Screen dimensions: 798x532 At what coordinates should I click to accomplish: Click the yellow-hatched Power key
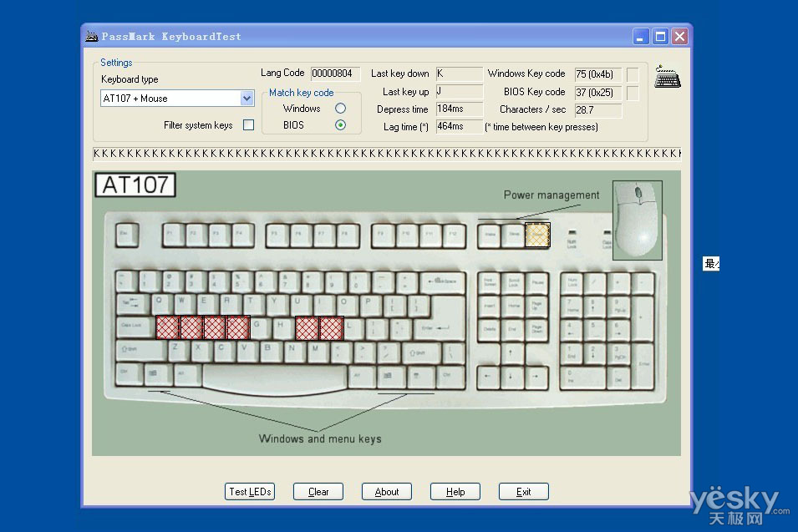[x=537, y=235]
